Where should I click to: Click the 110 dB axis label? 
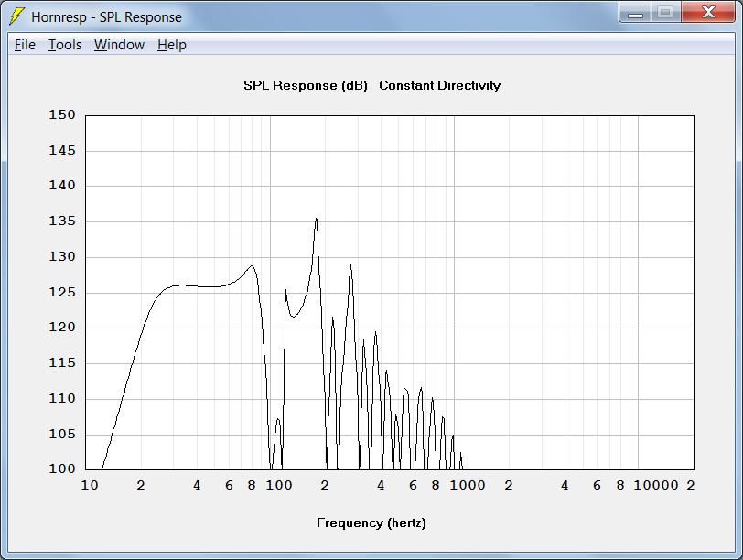coord(62,398)
